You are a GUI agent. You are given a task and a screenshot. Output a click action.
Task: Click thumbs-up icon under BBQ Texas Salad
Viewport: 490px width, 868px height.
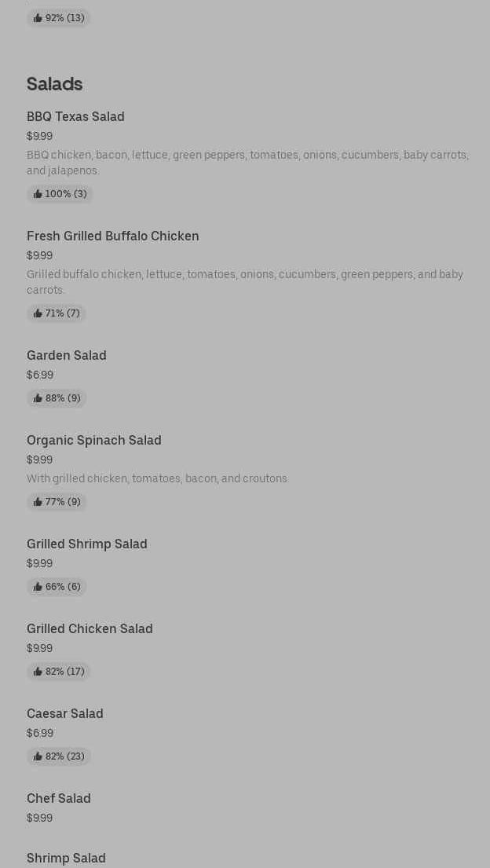[38, 194]
